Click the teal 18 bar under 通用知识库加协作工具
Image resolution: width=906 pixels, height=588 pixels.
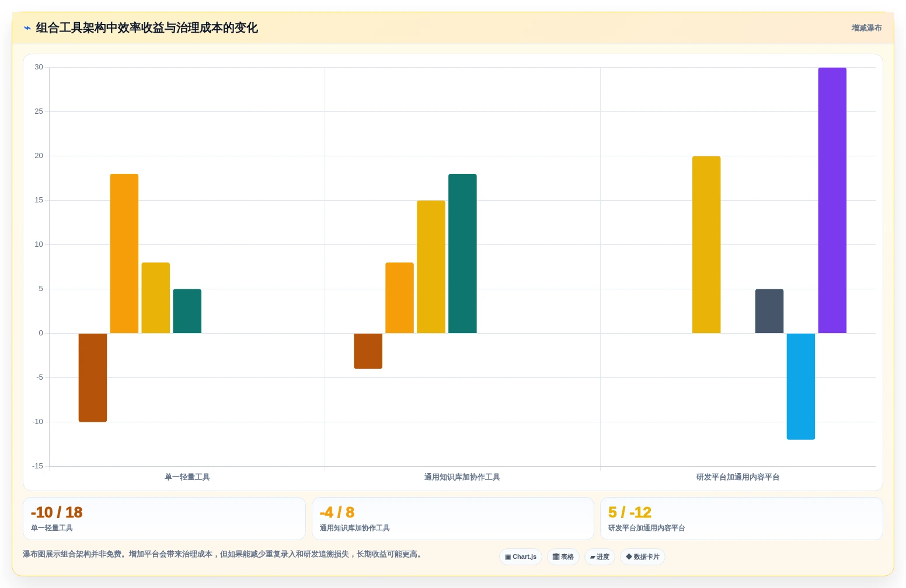(463, 253)
